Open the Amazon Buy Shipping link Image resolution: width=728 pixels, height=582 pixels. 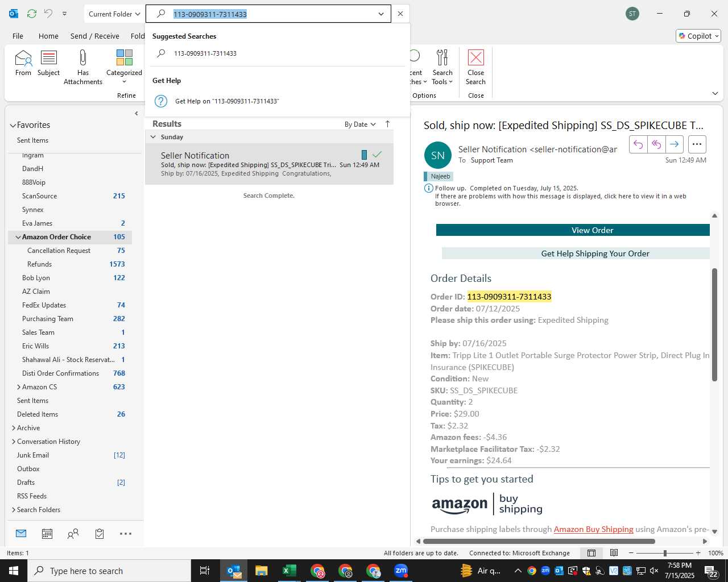pos(593,529)
